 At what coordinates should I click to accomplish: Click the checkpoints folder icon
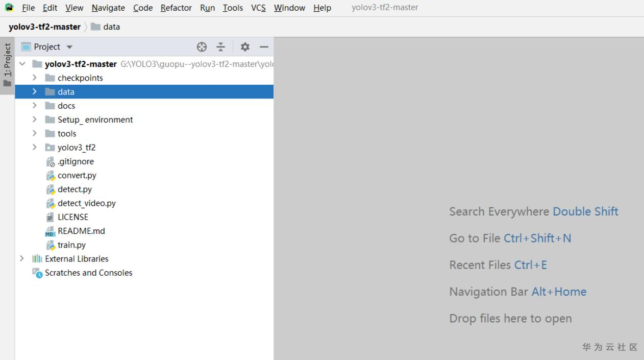50,78
